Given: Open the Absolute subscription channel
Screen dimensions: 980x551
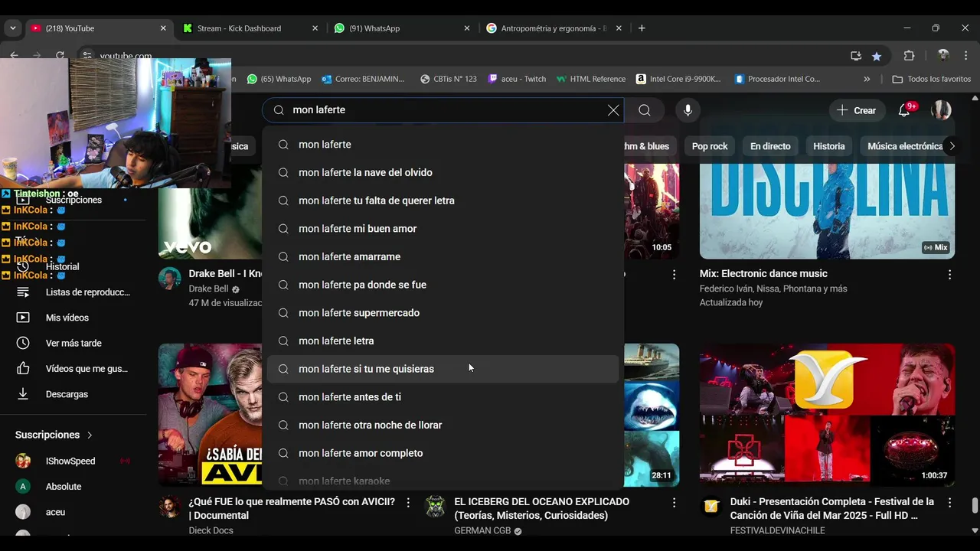Looking at the screenshot, I should (73, 487).
